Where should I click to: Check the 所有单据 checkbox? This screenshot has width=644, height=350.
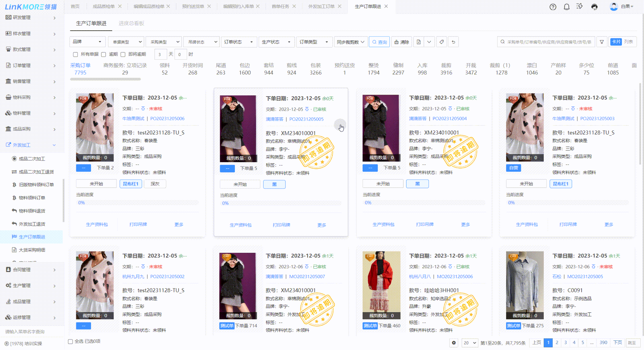pos(76,54)
